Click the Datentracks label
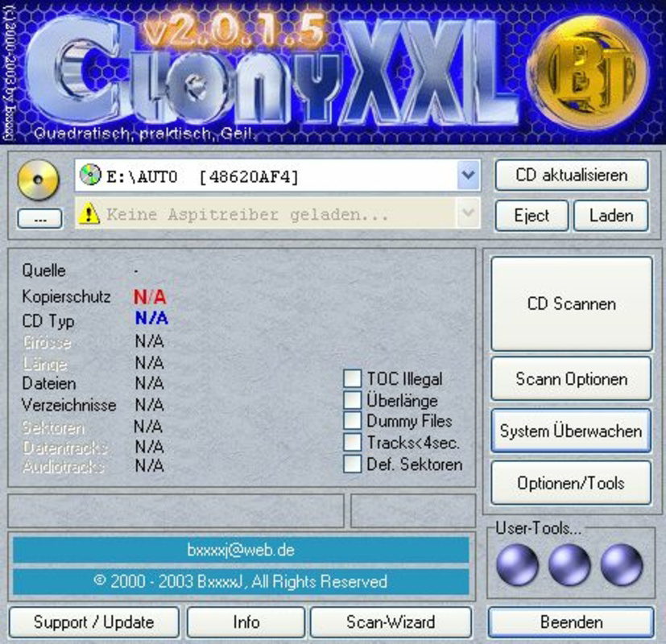Screen dimensions: 666x644 (65, 448)
